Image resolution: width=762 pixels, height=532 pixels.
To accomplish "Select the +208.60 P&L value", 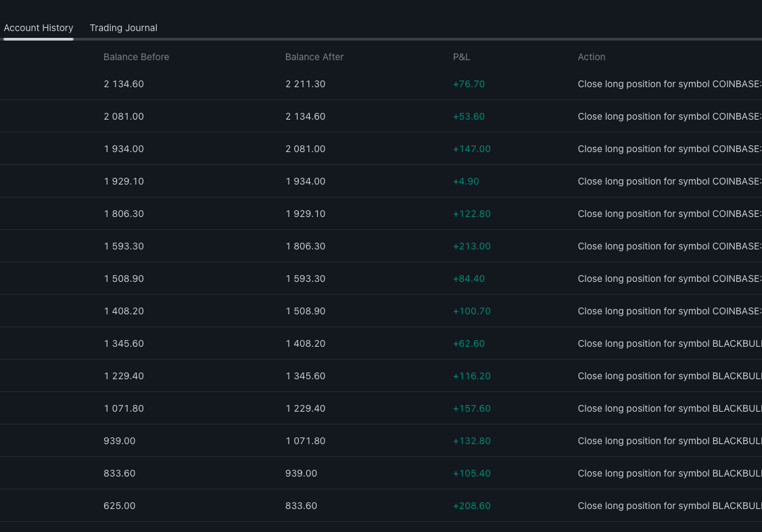I will pyautogui.click(x=471, y=506).
